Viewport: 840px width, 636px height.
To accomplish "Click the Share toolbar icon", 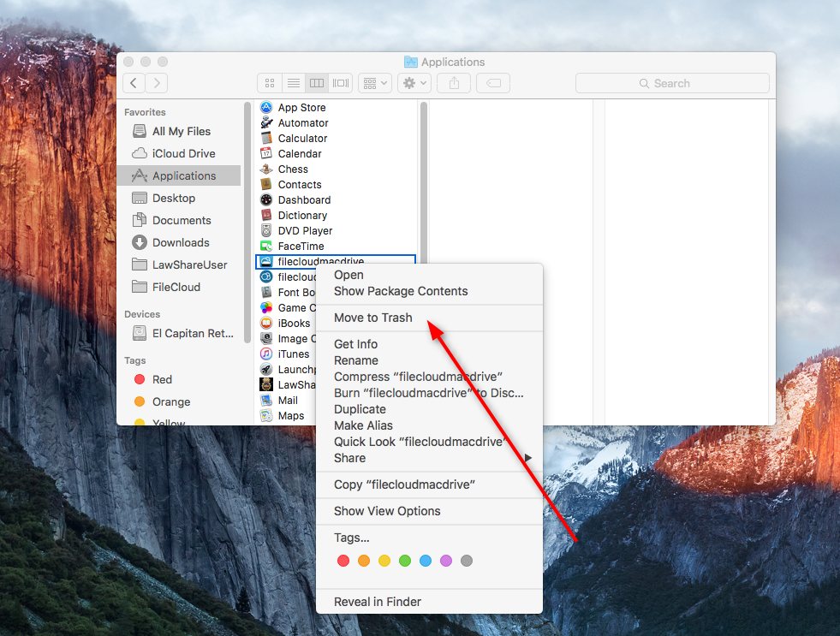I will point(453,83).
